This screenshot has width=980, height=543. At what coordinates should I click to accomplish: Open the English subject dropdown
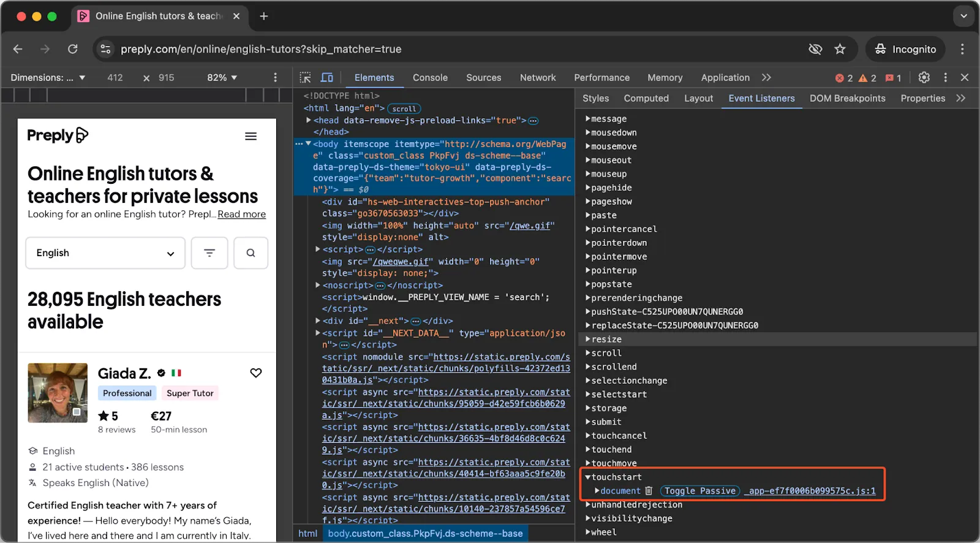coord(105,253)
